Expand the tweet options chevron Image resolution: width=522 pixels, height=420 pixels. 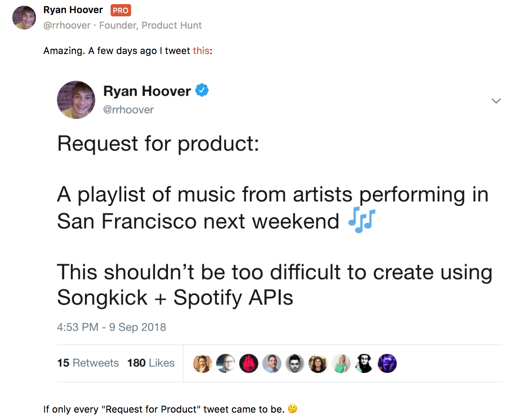tap(496, 101)
